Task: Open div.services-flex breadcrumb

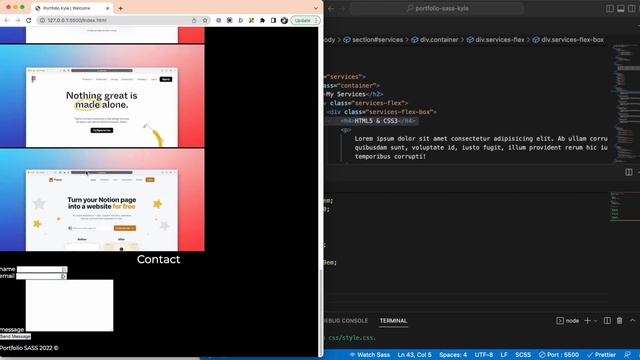Action: click(x=496, y=40)
